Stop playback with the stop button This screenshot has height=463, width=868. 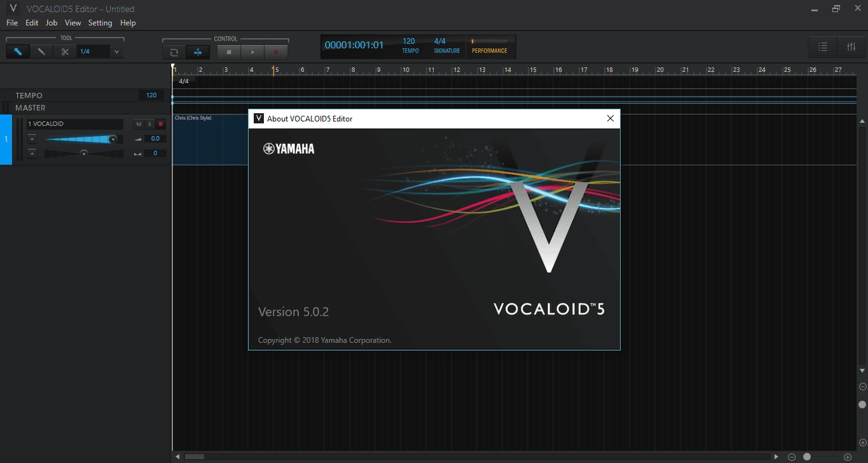coord(229,52)
